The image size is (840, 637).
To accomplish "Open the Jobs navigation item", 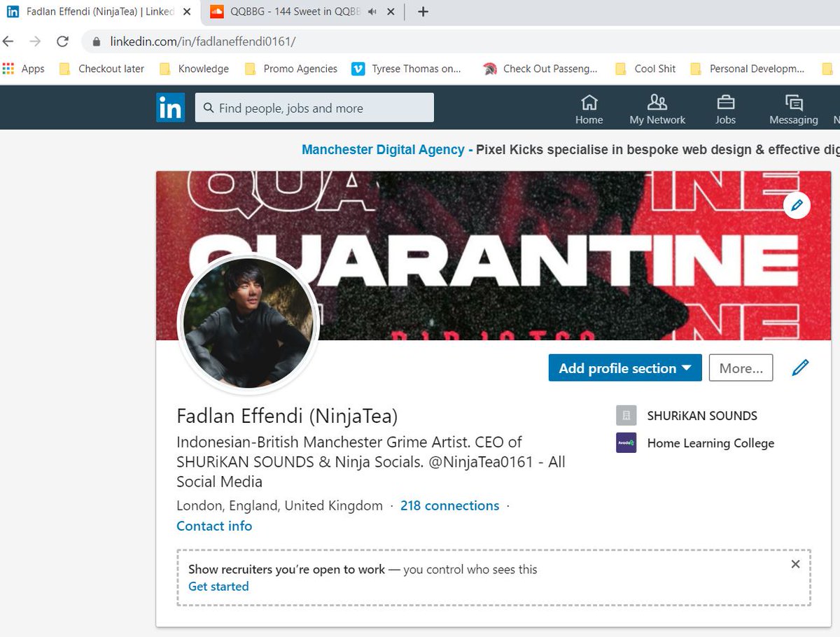I will point(725,110).
